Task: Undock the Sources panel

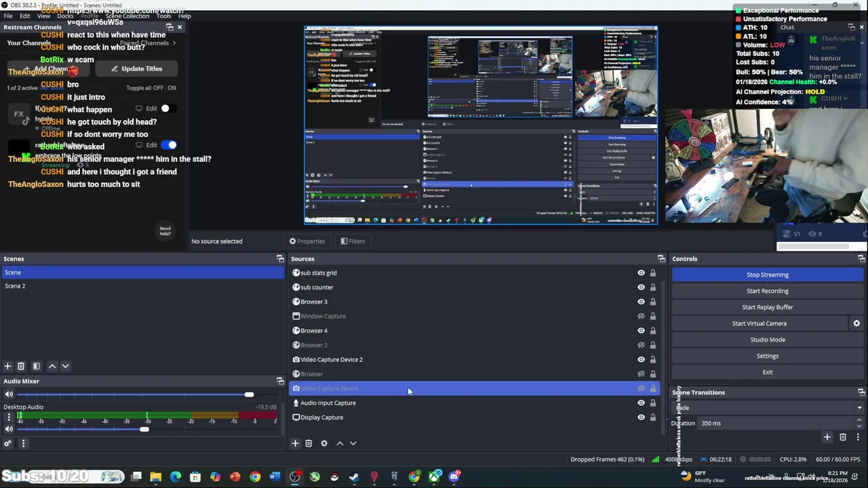Action: [x=661, y=259]
